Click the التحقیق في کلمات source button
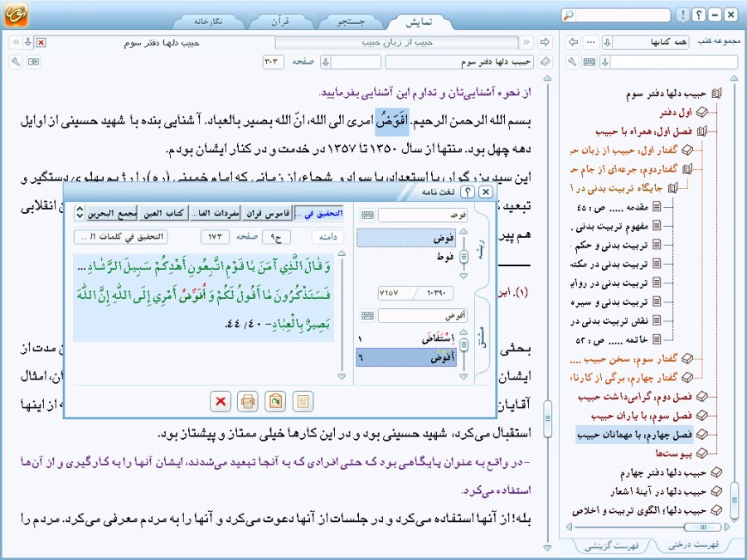The width and height of the screenshot is (747, 560). click(x=120, y=237)
